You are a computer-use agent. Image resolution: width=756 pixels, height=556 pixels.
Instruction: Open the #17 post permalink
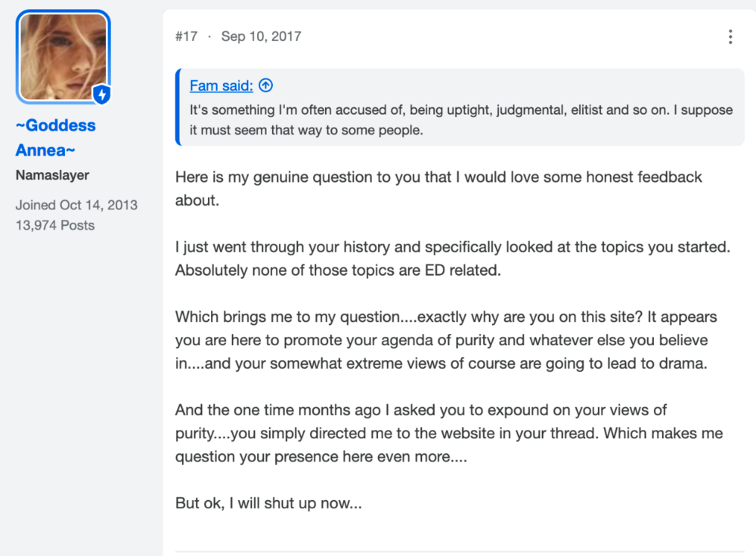click(187, 36)
